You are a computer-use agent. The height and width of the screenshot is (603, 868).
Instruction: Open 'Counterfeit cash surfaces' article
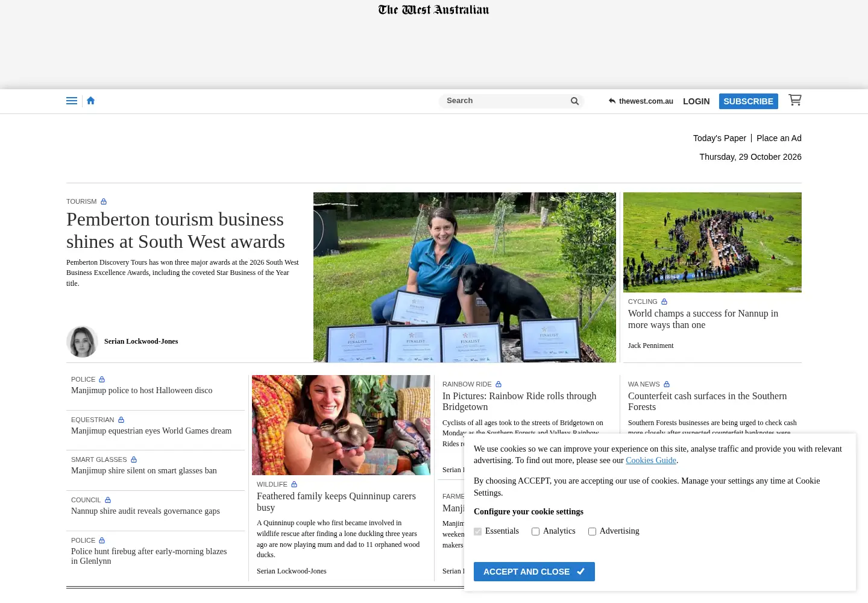[708, 402]
